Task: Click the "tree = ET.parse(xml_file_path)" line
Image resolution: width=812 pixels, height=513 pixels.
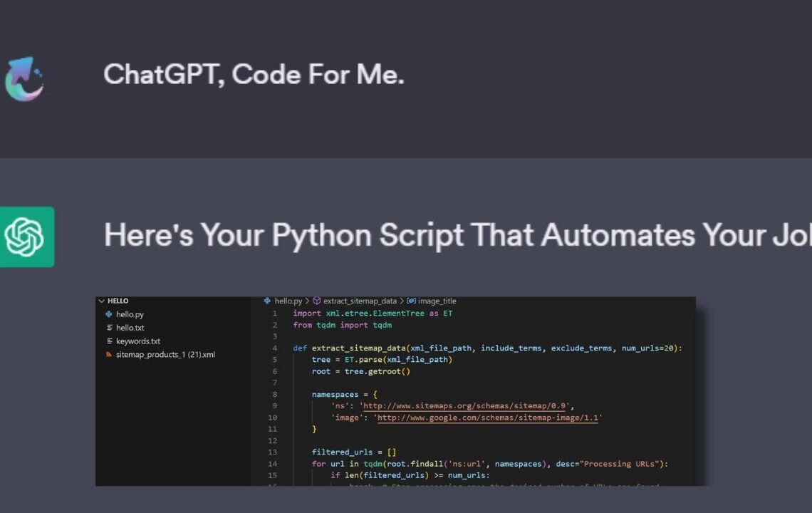Action: point(382,360)
